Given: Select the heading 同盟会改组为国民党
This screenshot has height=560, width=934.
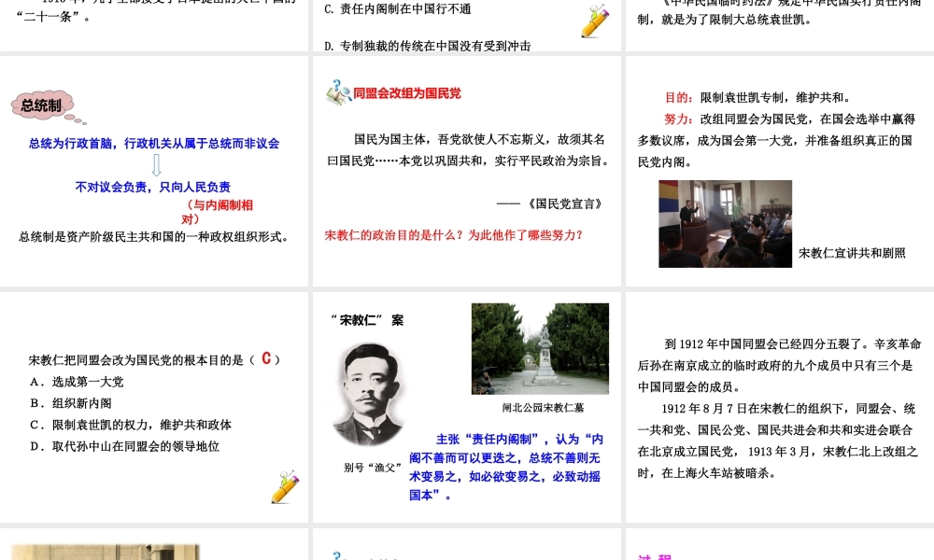Looking at the screenshot, I should pyautogui.click(x=407, y=93).
